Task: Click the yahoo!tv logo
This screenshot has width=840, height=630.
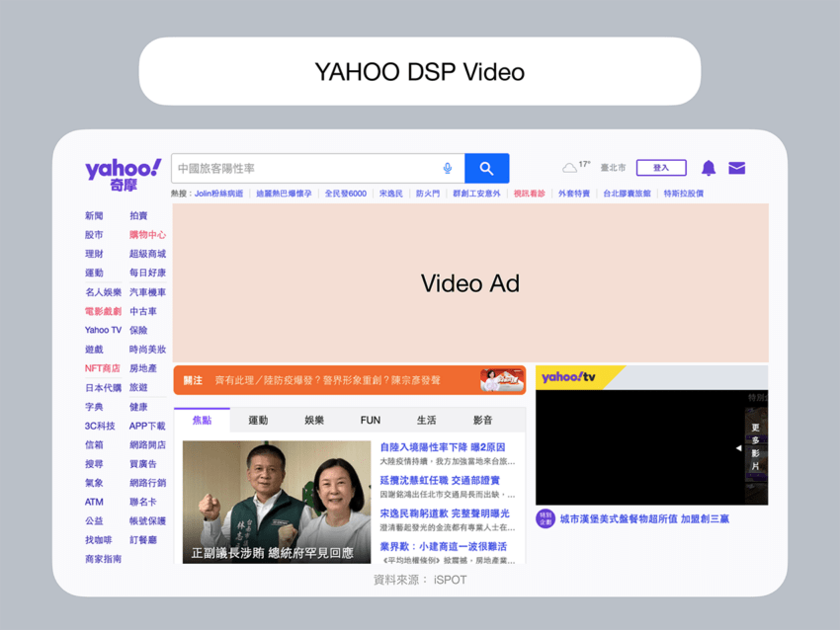Action: [x=568, y=376]
